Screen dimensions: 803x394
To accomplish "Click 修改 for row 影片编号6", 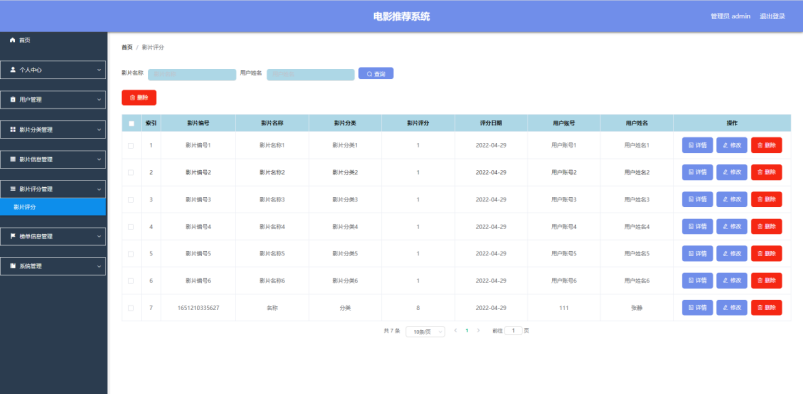I will [732, 280].
